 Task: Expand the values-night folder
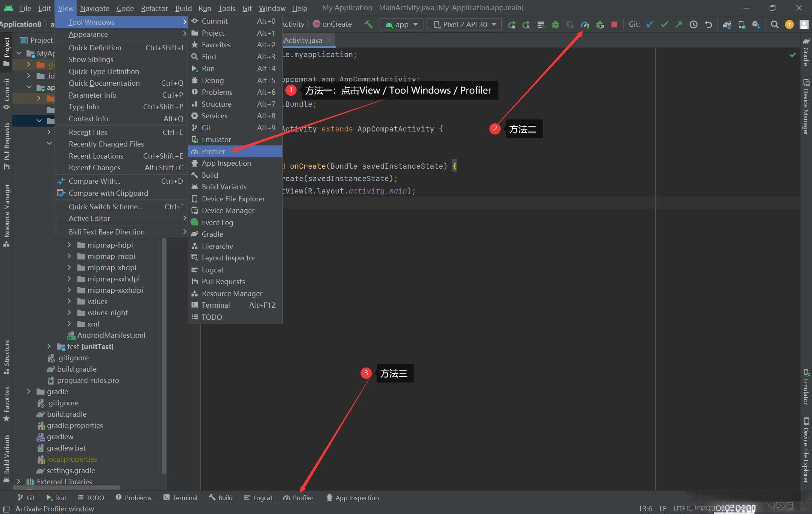point(69,313)
